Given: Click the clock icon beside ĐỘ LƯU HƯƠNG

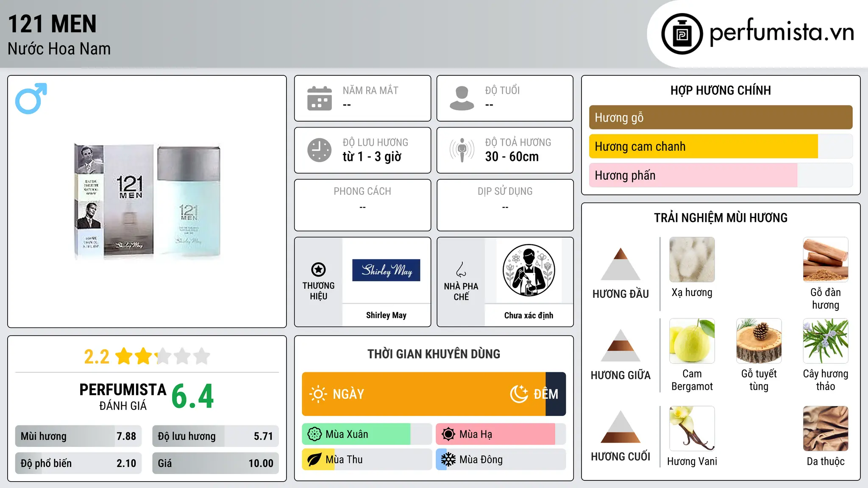Looking at the screenshot, I should (x=320, y=150).
